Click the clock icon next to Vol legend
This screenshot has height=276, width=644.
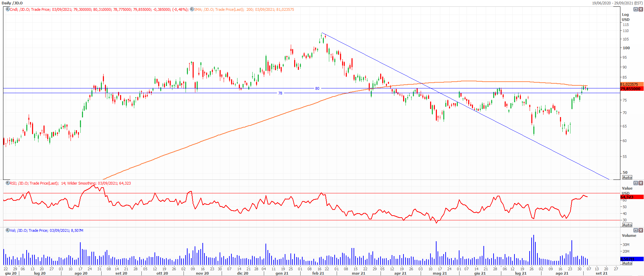point(7,230)
